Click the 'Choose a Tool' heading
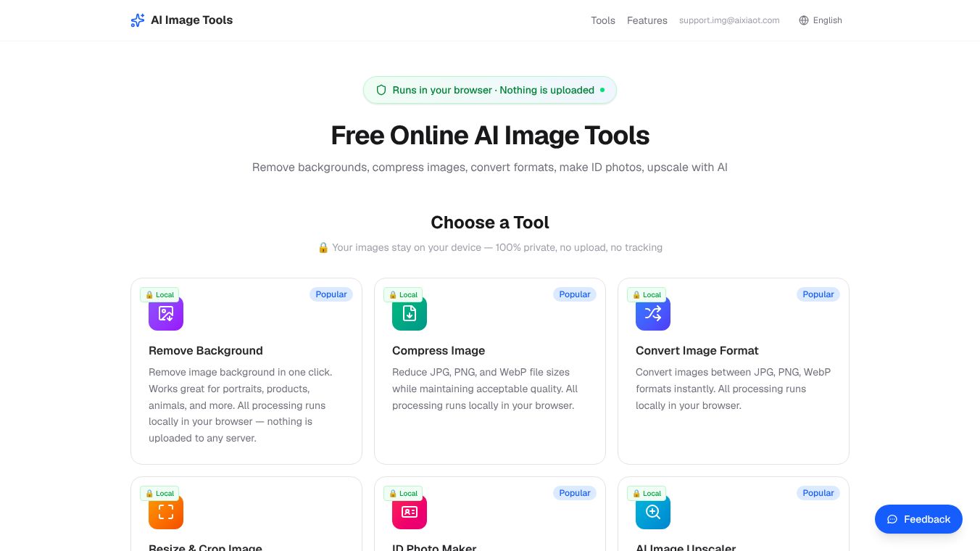 click(490, 223)
